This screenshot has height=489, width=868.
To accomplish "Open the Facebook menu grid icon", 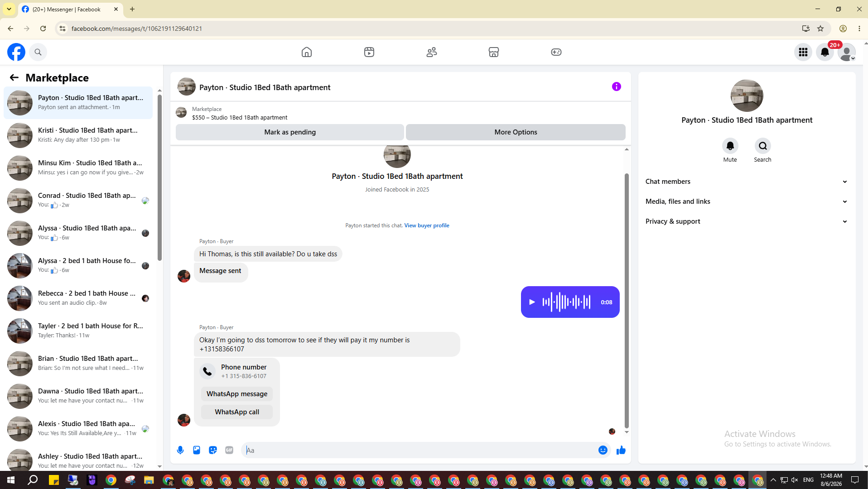I will (803, 52).
